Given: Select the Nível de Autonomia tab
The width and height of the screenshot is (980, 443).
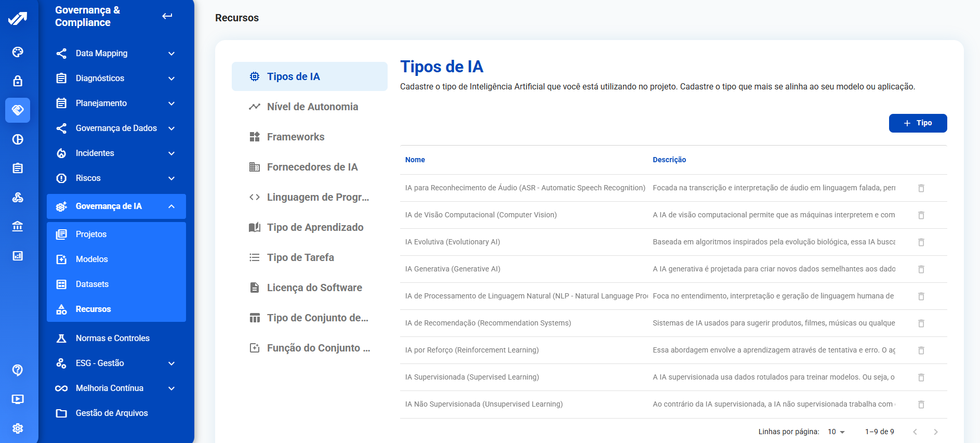Looking at the screenshot, I should click(x=312, y=107).
